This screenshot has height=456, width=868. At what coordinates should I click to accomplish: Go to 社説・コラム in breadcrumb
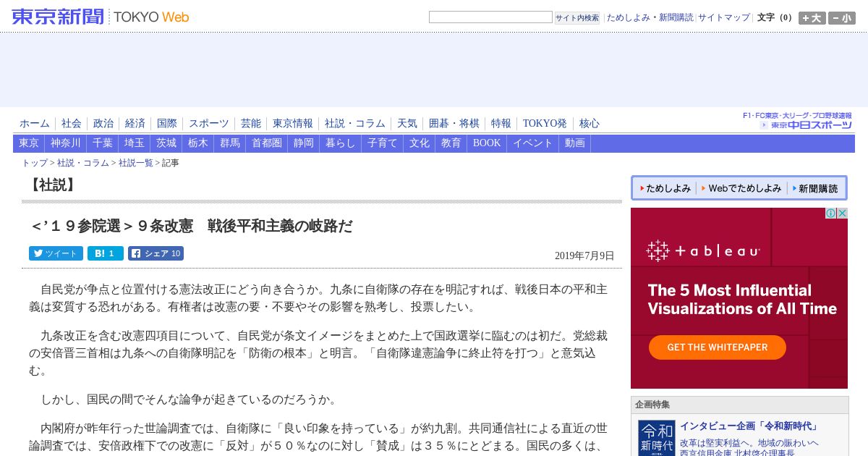pos(83,164)
